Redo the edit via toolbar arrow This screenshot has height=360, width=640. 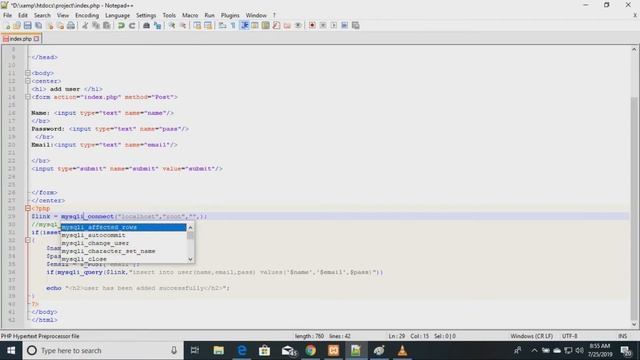tap(132, 26)
